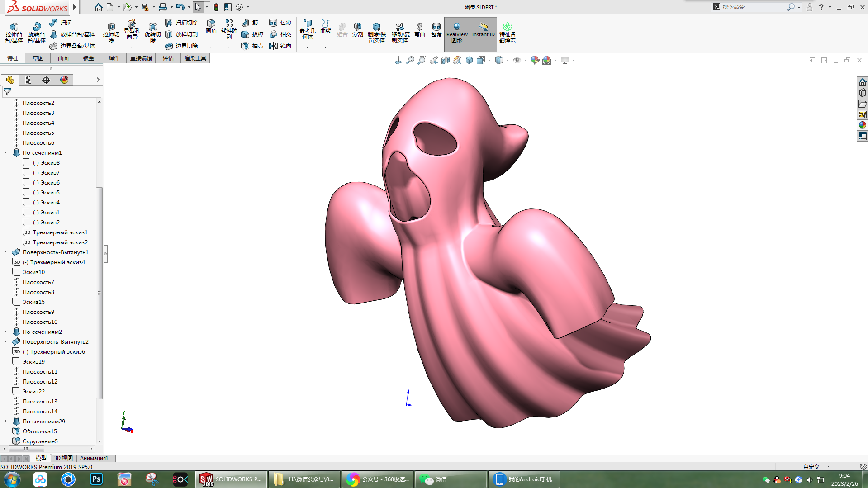Image resolution: width=868 pixels, height=488 pixels.
Task: Choose Boundary Boss/Base 边界凸台/基体
Action: (72, 46)
